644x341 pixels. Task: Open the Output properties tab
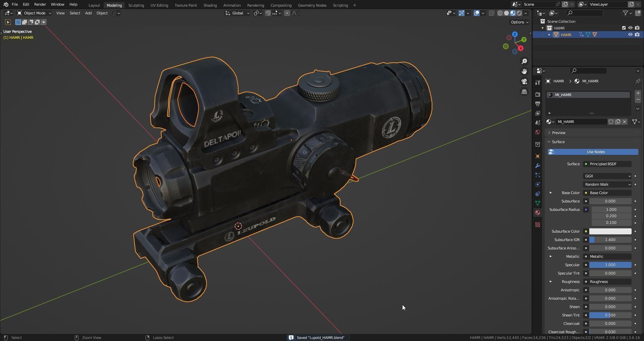[x=538, y=104]
